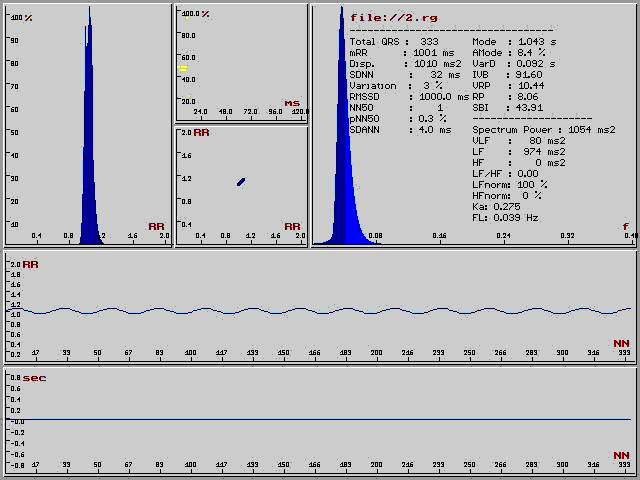
Task: Click the 'f' frequency axis label
Action: click(626, 227)
